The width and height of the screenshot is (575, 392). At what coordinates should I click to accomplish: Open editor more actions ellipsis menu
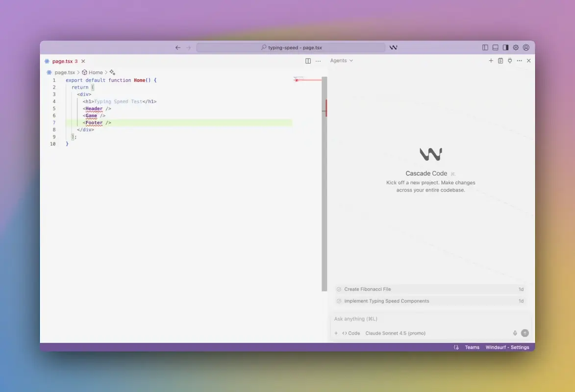tap(318, 61)
